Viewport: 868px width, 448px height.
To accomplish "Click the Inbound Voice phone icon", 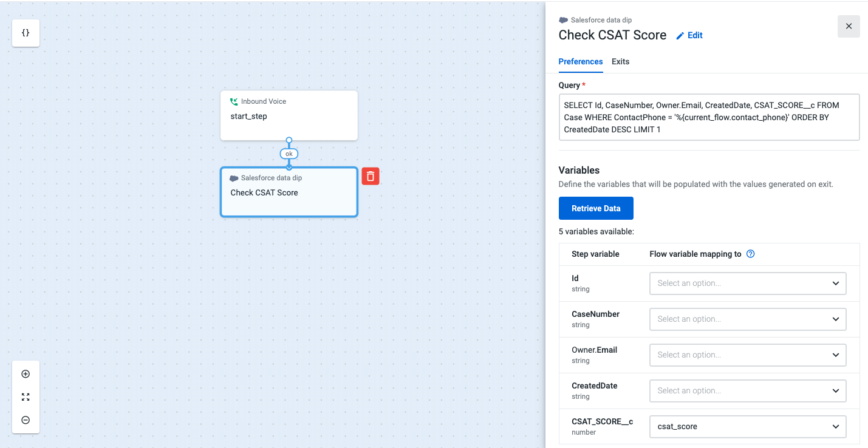I will tap(234, 101).
